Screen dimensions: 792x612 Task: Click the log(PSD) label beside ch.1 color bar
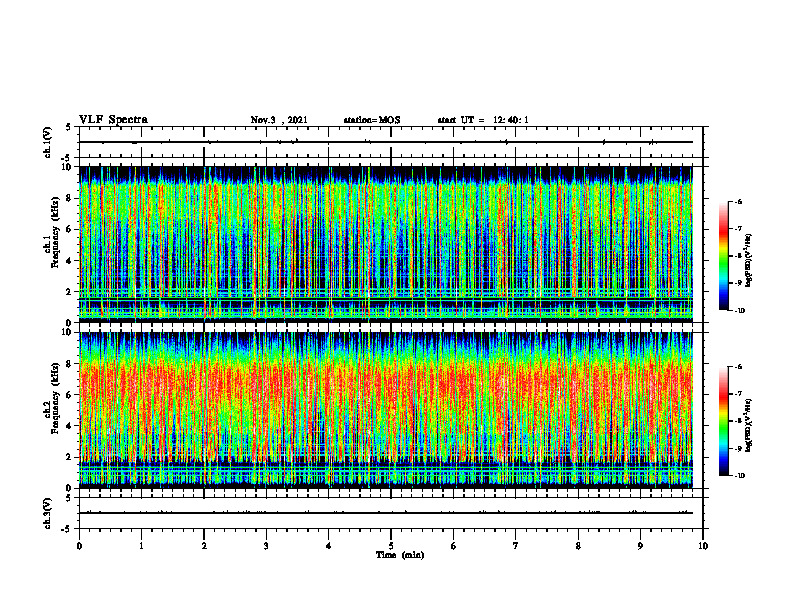point(749,260)
